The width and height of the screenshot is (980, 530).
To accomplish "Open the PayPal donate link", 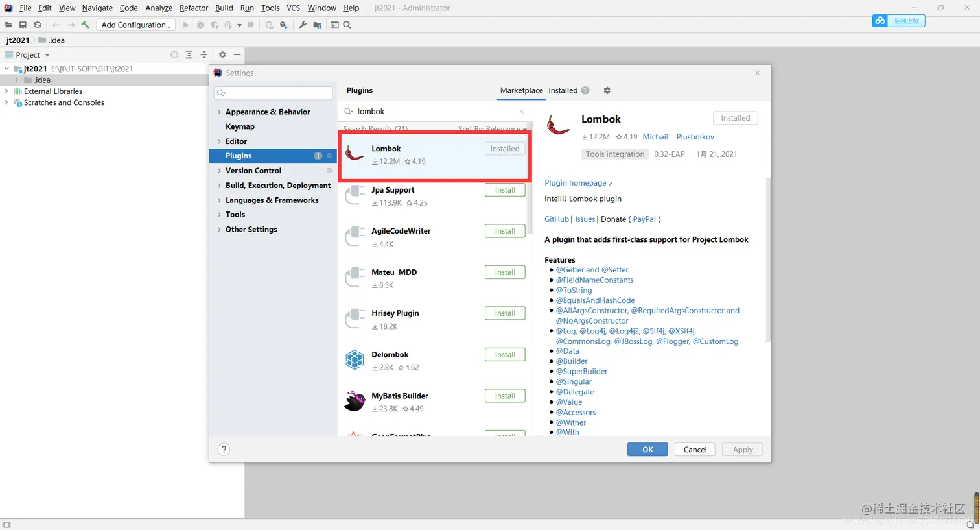I will coord(644,219).
